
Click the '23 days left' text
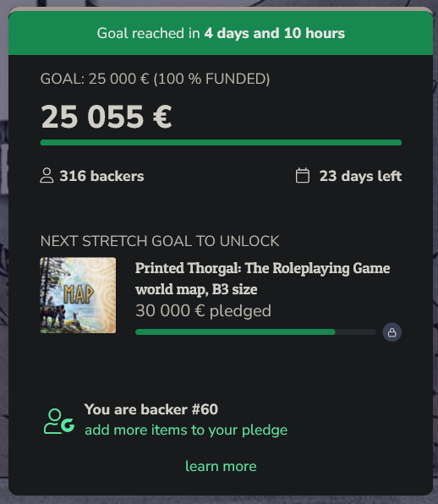[360, 176]
